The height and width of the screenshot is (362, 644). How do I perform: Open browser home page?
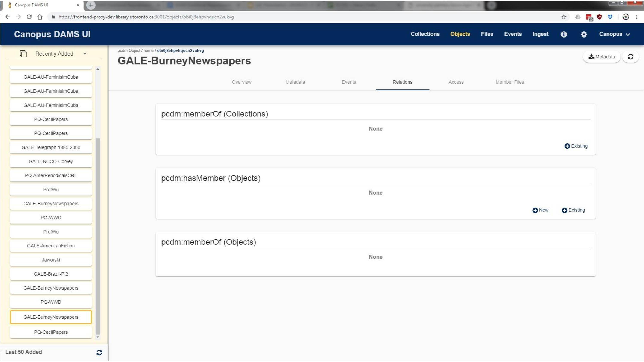coord(40,17)
